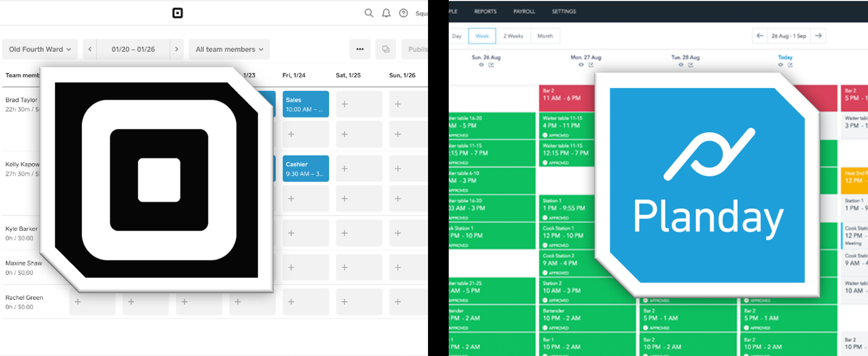Go to previous week arrow in Planday

click(760, 36)
